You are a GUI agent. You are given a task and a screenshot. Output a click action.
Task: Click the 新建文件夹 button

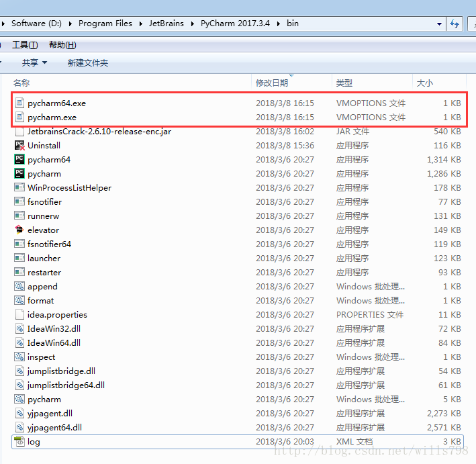[x=88, y=62]
